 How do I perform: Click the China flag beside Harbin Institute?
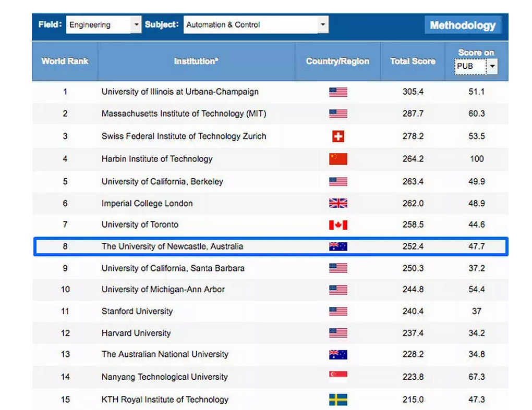338,159
